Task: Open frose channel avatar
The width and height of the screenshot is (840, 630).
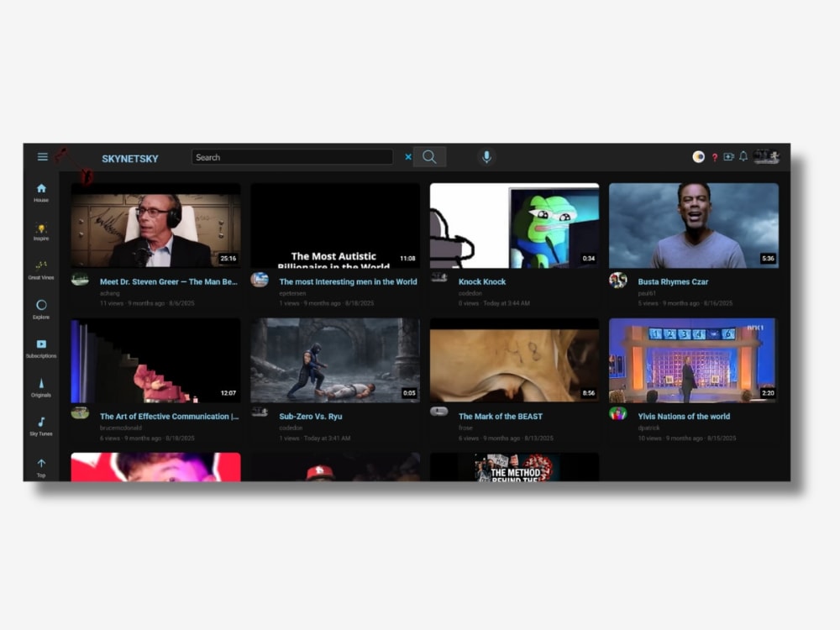Action: pyautogui.click(x=439, y=412)
